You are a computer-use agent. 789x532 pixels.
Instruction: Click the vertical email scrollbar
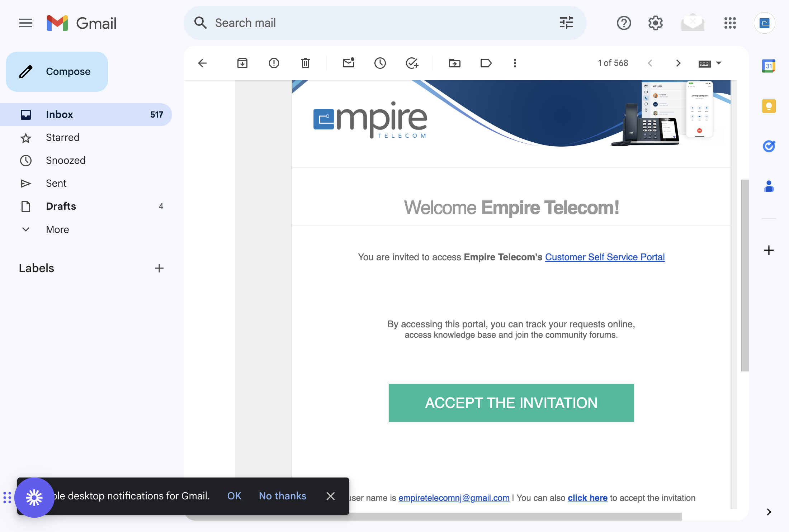click(745, 275)
